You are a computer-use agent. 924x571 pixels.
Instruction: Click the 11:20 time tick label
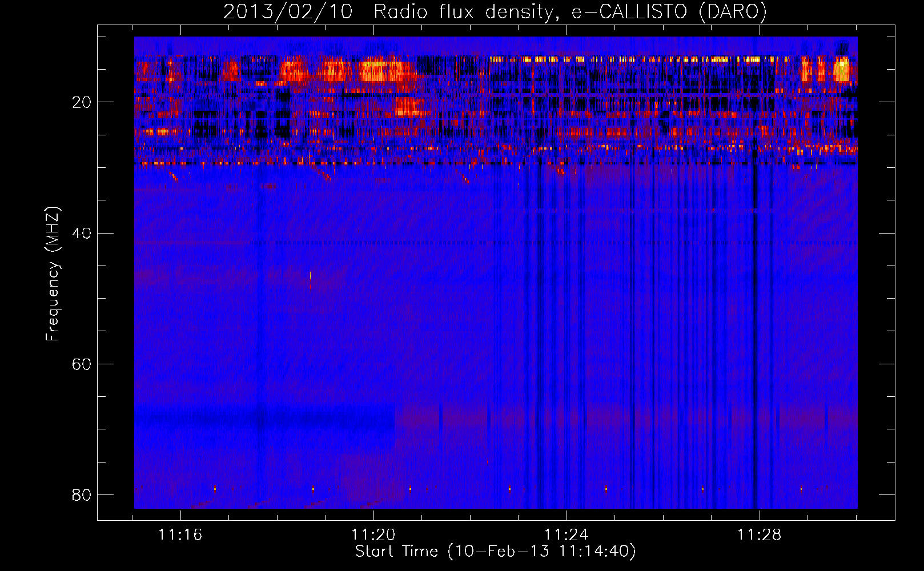[373, 535]
